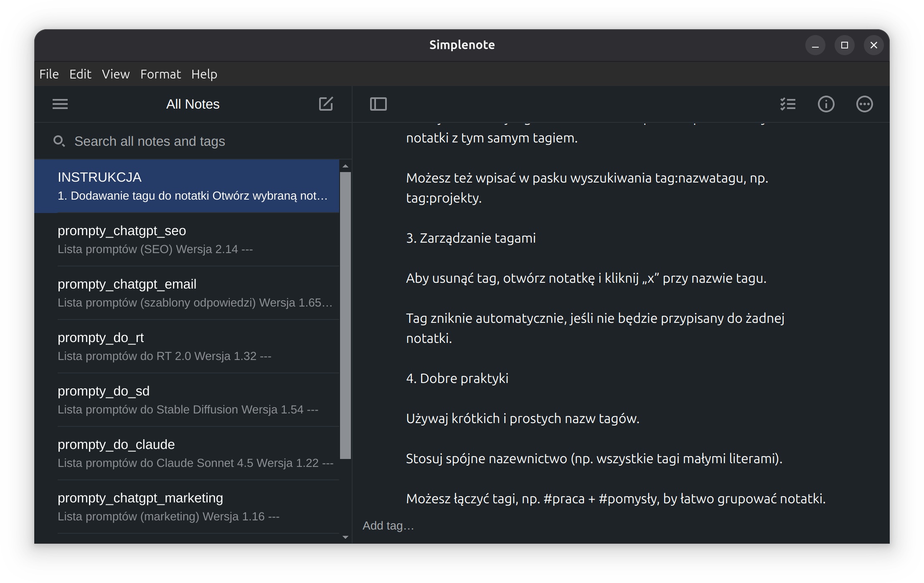The height and width of the screenshot is (583, 924).
Task: Click the line starting 'Możesz łączyć tagi'
Action: [616, 499]
